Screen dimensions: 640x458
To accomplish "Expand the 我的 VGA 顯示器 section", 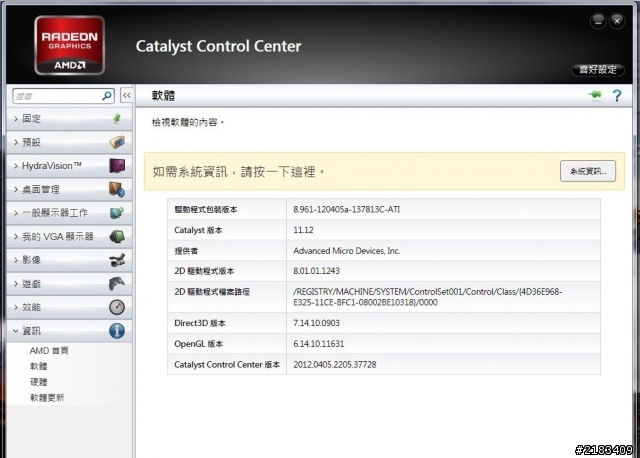I will coord(69,236).
